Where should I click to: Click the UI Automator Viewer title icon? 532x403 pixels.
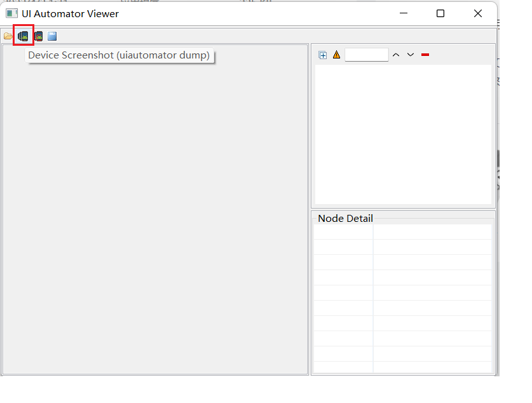click(11, 13)
